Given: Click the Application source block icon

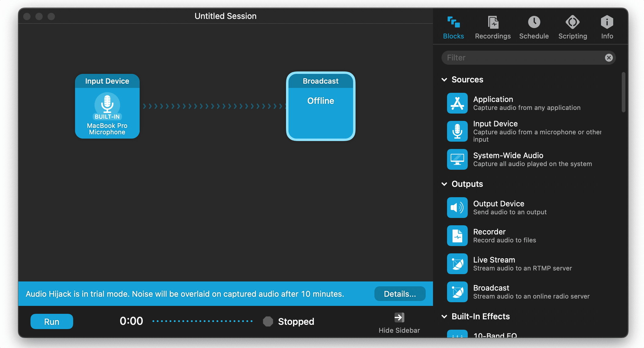Looking at the screenshot, I should click(x=457, y=103).
